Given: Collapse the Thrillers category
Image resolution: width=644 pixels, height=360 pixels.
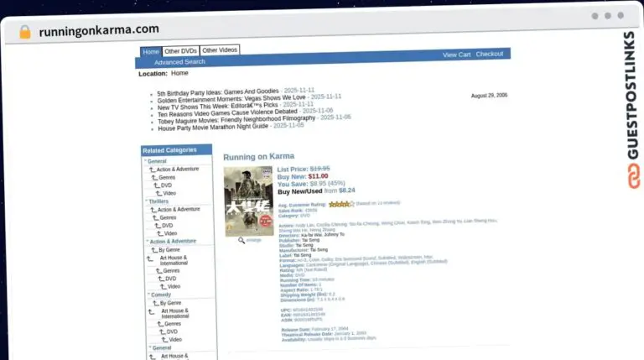Looking at the screenshot, I should click(x=158, y=201).
